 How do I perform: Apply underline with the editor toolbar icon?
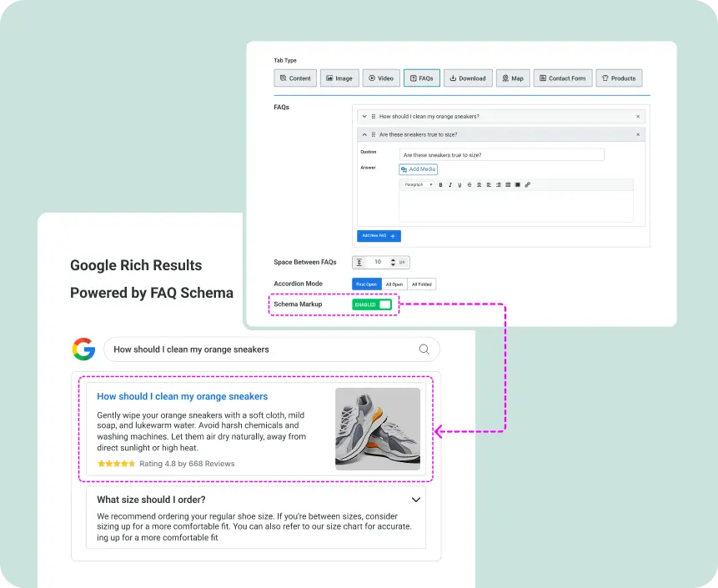[459, 184]
